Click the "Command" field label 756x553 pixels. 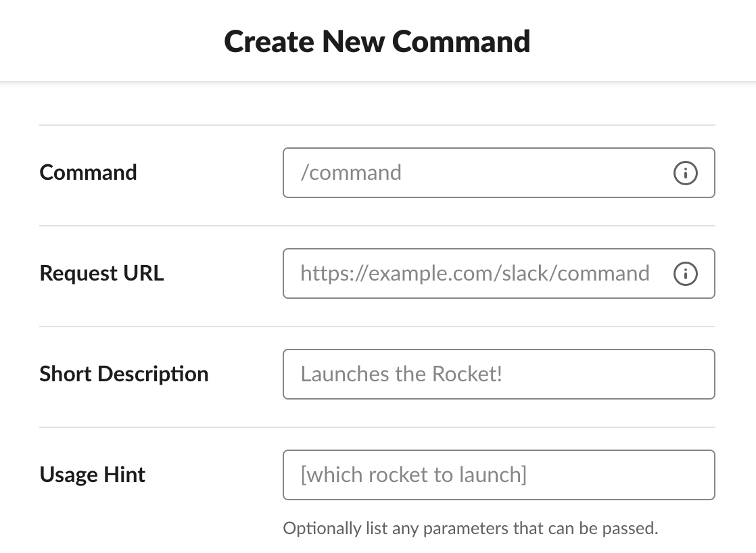click(88, 172)
